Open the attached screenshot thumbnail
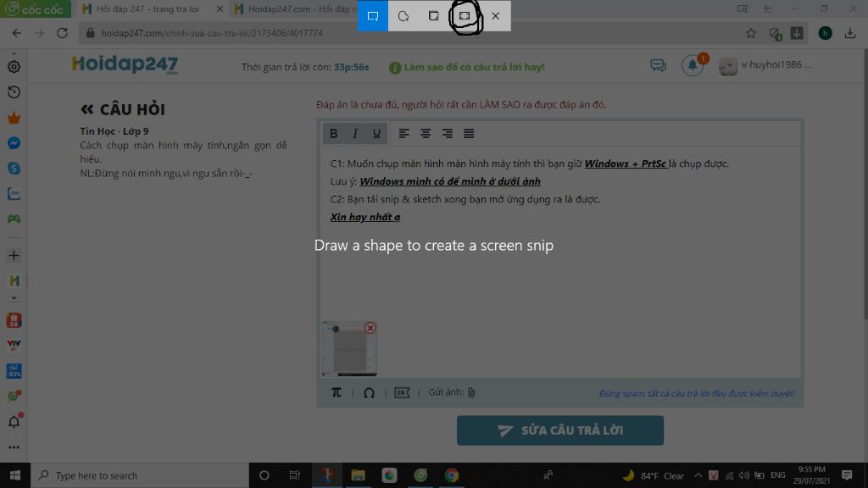This screenshot has width=868, height=488. (348, 350)
